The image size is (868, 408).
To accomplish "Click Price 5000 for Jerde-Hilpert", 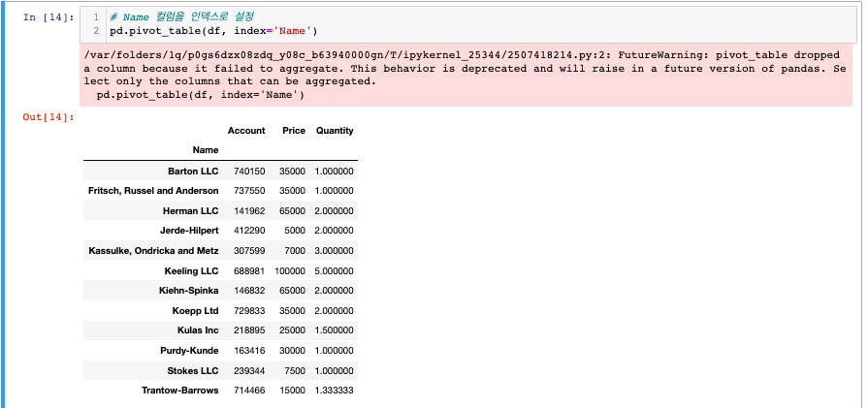I will 295,231.
